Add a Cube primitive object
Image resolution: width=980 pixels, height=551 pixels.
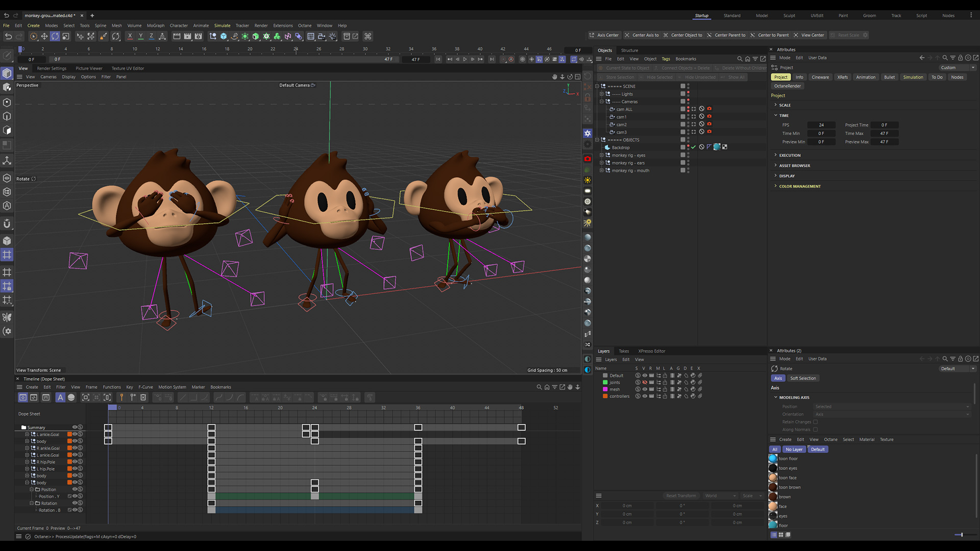[224, 36]
